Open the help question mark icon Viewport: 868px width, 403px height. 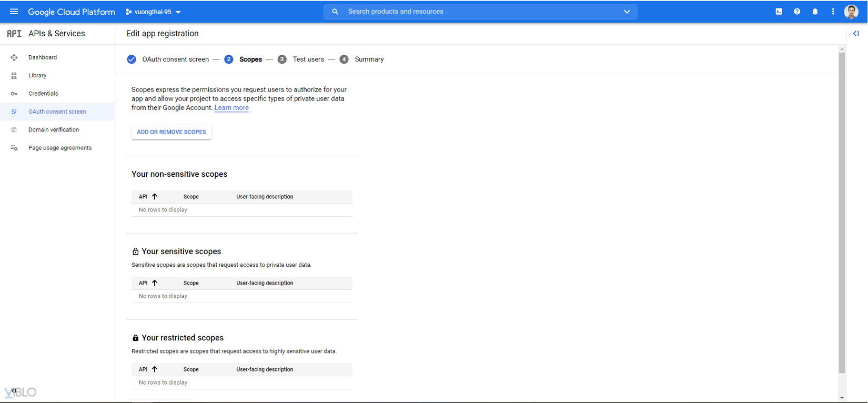pos(797,12)
